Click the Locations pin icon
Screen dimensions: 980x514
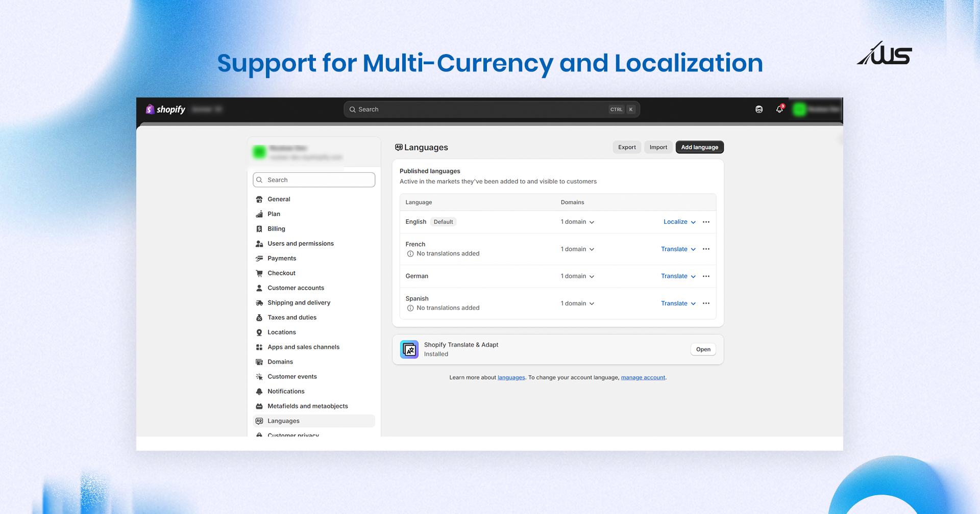[259, 332]
